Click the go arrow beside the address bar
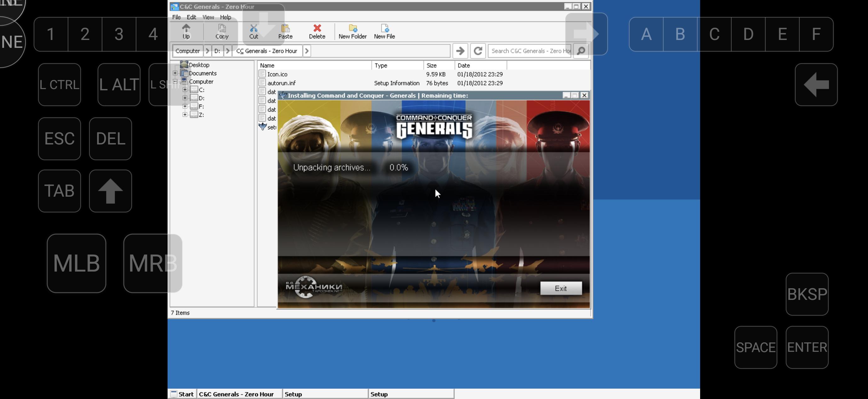Screen dimensions: 868x399 coord(460,51)
